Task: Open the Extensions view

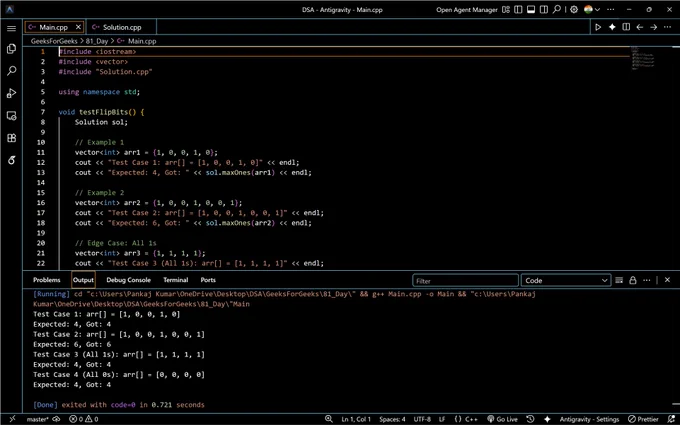Action: click(x=12, y=138)
